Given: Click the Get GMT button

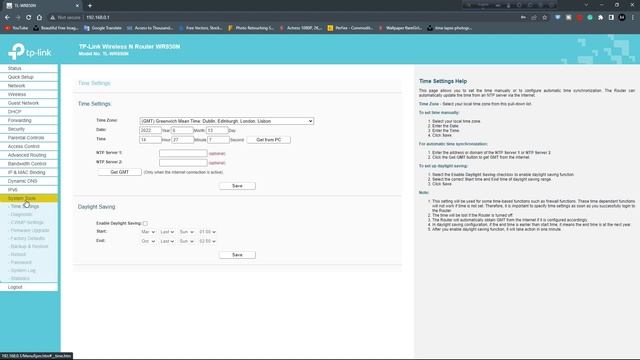Looking at the screenshot, I should coord(120,172).
